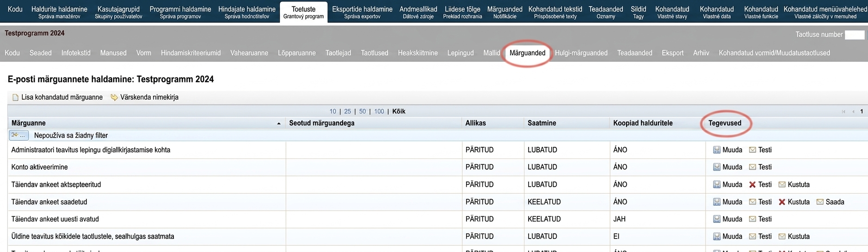Switch to Taotlused tab
Image resolution: width=868 pixels, height=252 pixels.
375,53
